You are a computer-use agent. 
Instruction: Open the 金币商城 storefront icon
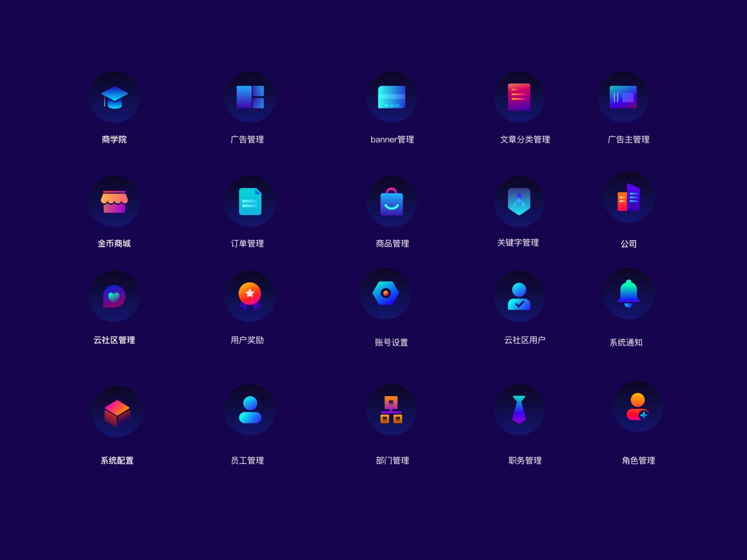click(x=114, y=201)
